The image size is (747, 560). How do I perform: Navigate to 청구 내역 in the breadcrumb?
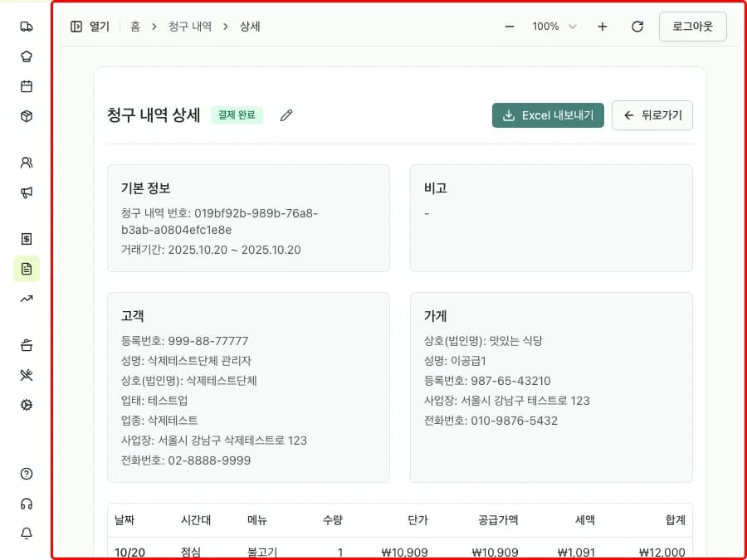188,26
